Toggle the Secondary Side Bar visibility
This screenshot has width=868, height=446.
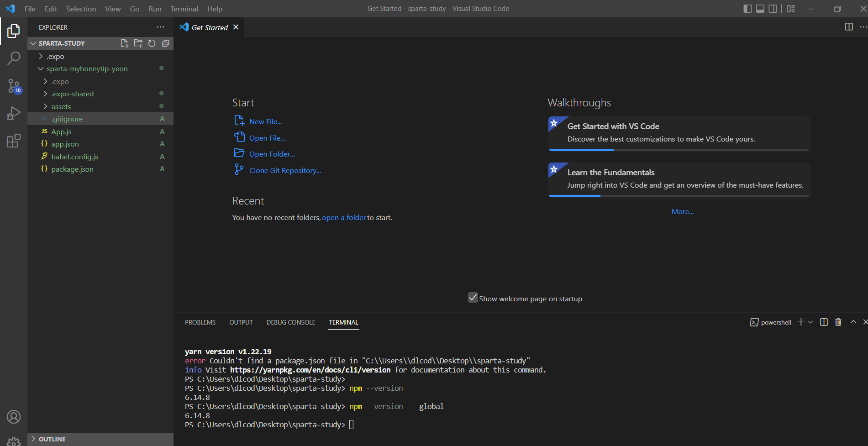click(x=773, y=9)
